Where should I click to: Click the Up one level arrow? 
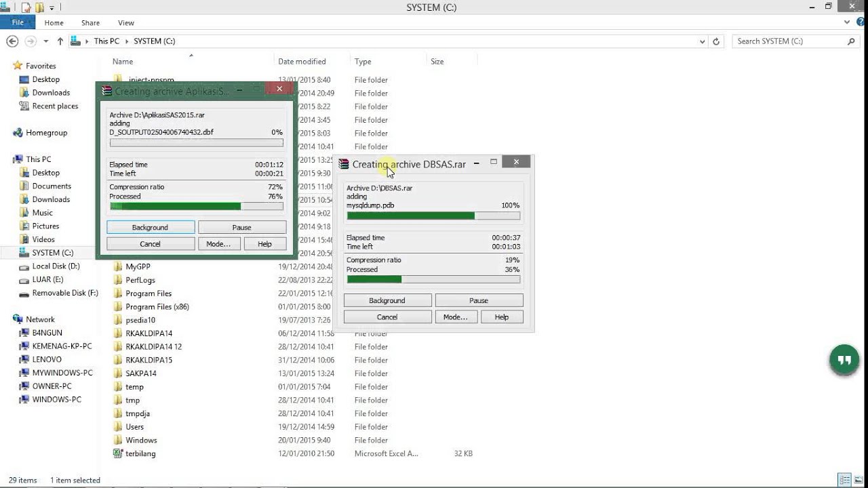pyautogui.click(x=60, y=41)
